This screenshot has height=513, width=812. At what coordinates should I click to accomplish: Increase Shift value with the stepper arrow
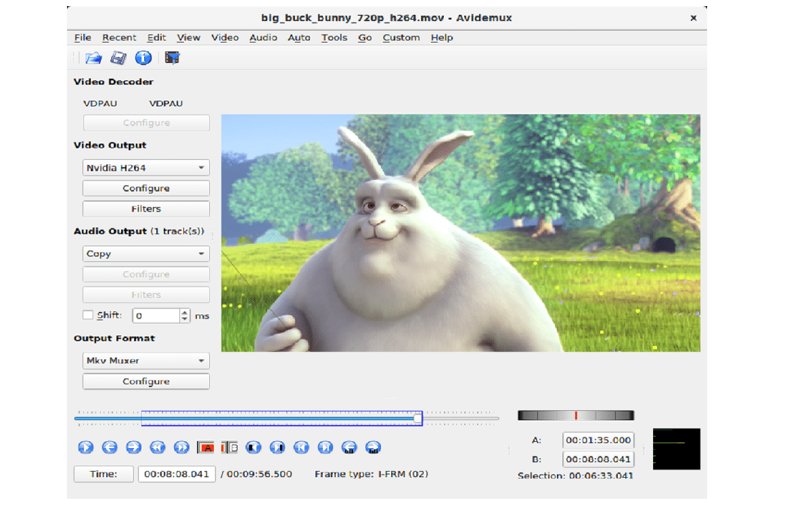[x=186, y=312]
